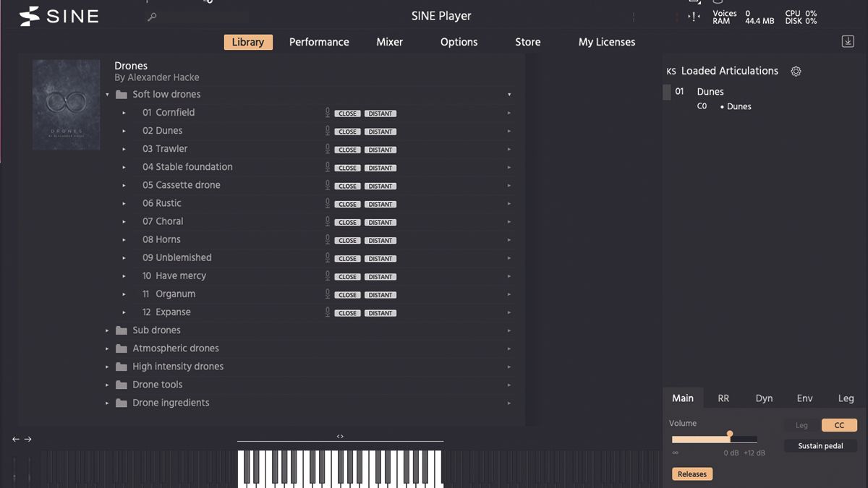This screenshot has width=868, height=488.
Task: Click the download icon below My Licenses
Action: (847, 41)
